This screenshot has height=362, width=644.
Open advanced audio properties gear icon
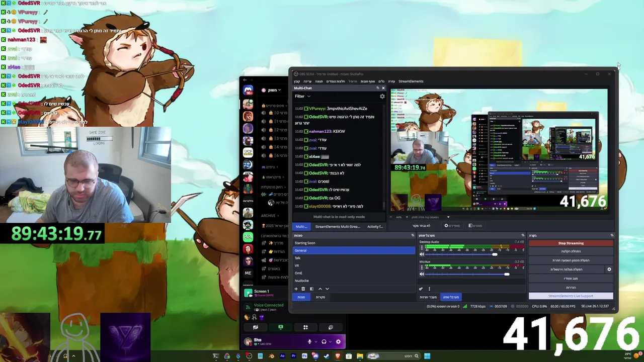point(421,289)
